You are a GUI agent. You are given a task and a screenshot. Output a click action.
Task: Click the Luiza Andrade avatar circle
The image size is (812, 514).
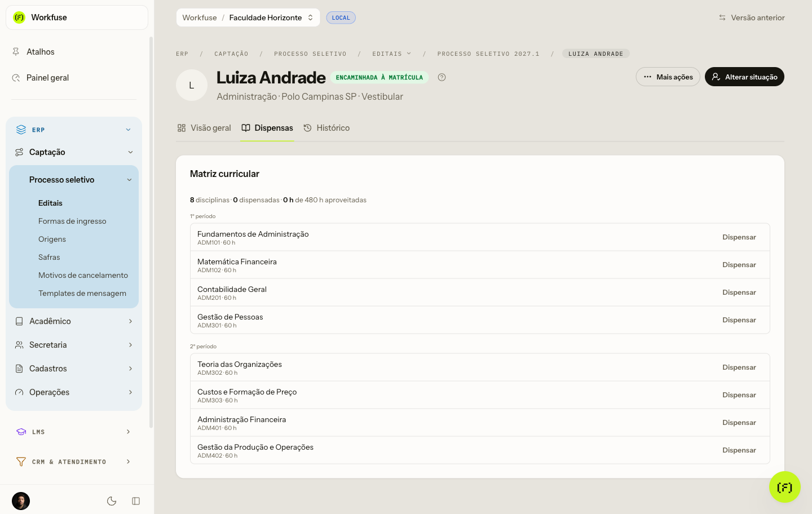[192, 85]
